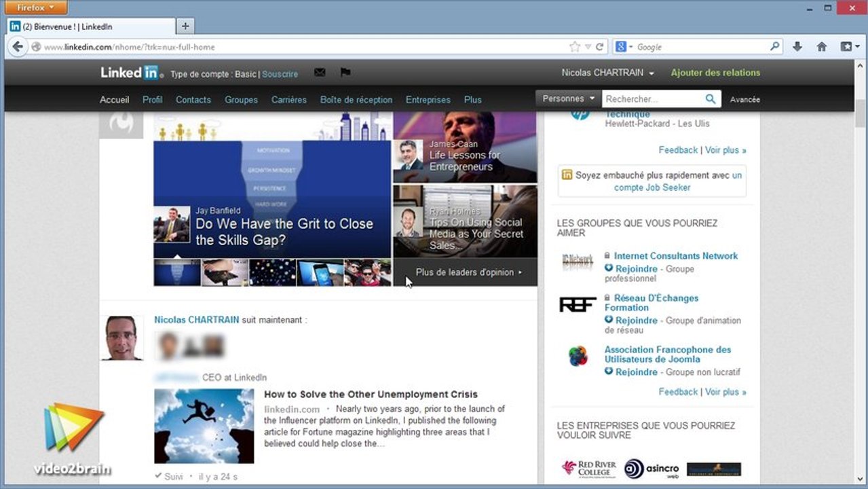Viewport: 868px width, 489px height.
Task: Click the asincro web company logo
Action: click(x=652, y=469)
